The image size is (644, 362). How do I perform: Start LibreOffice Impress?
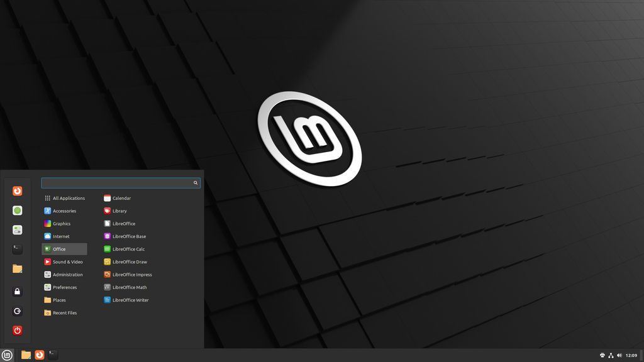point(131,275)
